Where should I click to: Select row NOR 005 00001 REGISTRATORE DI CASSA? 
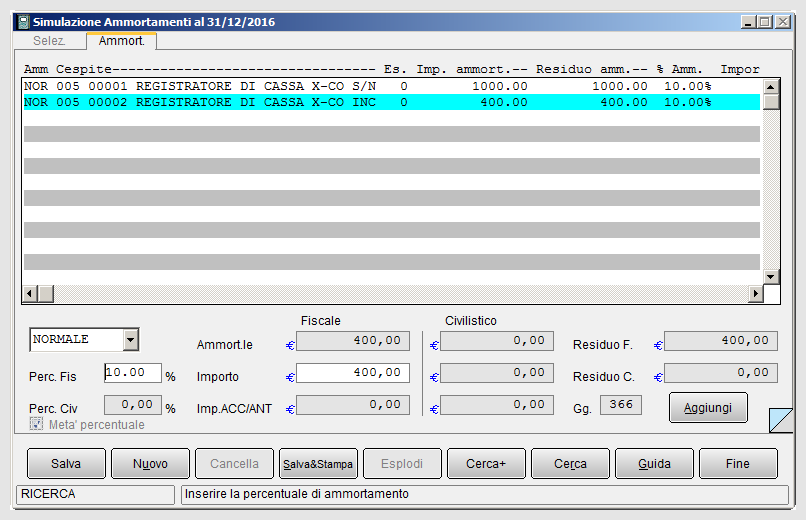(x=392, y=86)
